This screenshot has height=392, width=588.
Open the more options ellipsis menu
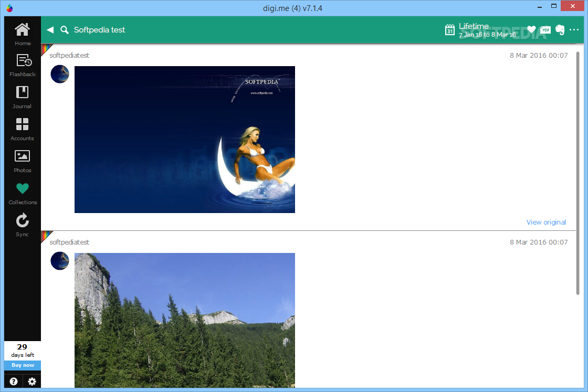click(x=574, y=29)
